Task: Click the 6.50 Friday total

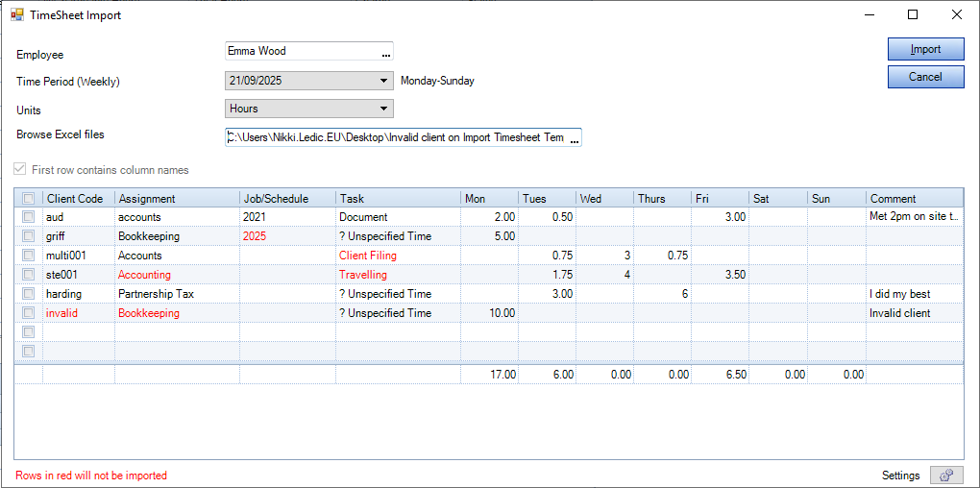Action: pyautogui.click(x=720, y=375)
